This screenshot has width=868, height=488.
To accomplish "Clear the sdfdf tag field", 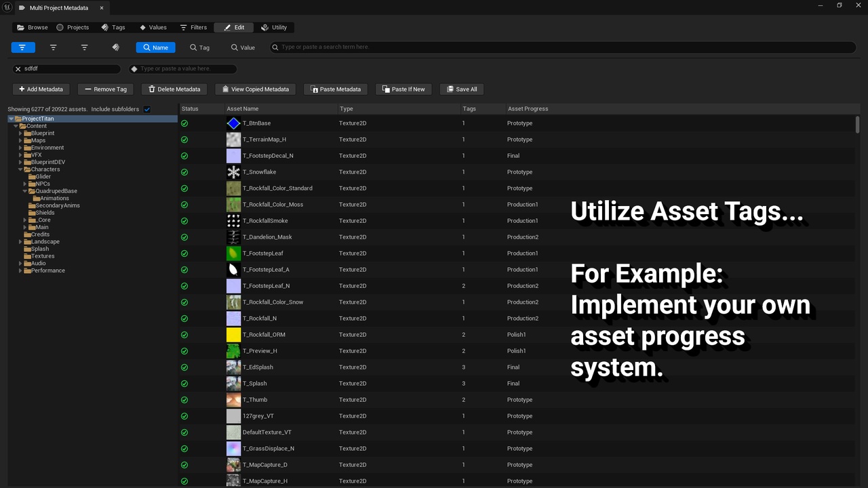I will tap(18, 69).
